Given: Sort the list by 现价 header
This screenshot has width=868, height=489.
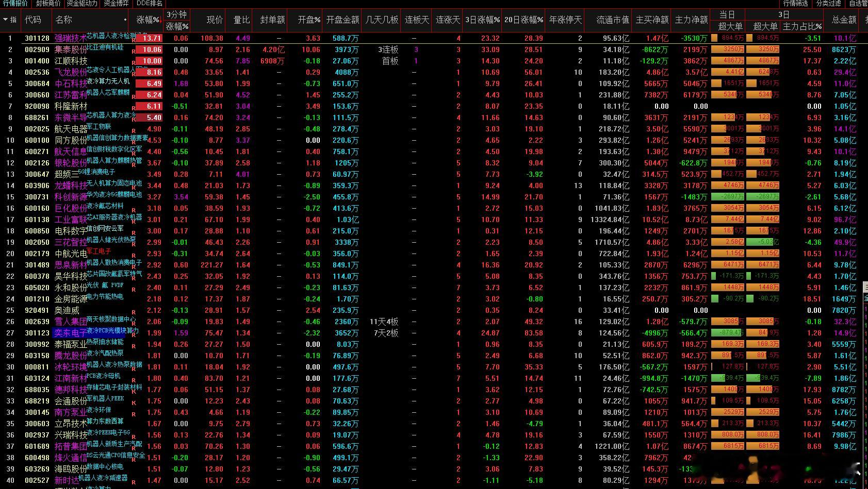Looking at the screenshot, I should [215, 20].
